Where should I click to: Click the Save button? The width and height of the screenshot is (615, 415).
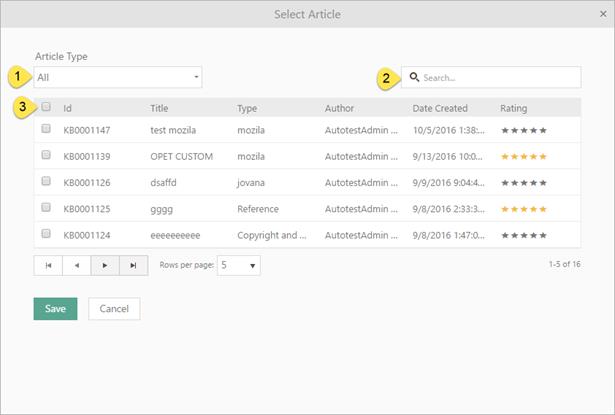[55, 309]
